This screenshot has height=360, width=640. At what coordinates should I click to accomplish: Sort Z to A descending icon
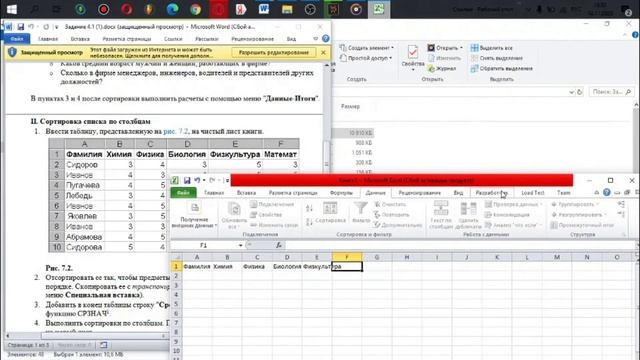309,222
